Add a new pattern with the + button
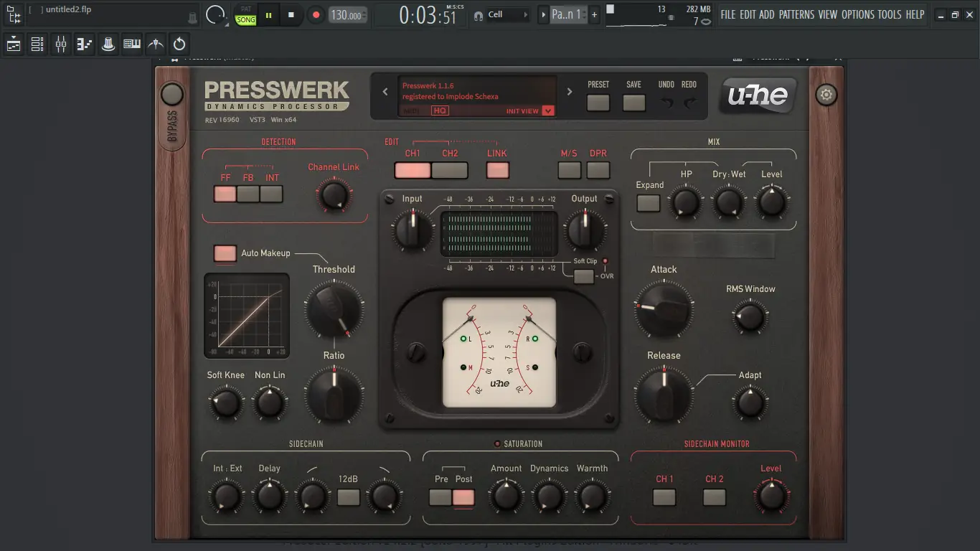The height and width of the screenshot is (551, 980). (x=595, y=14)
